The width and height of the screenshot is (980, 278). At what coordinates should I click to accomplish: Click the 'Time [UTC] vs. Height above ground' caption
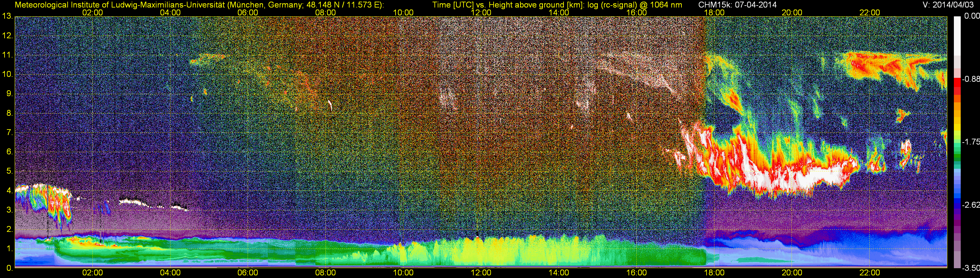click(557, 5)
